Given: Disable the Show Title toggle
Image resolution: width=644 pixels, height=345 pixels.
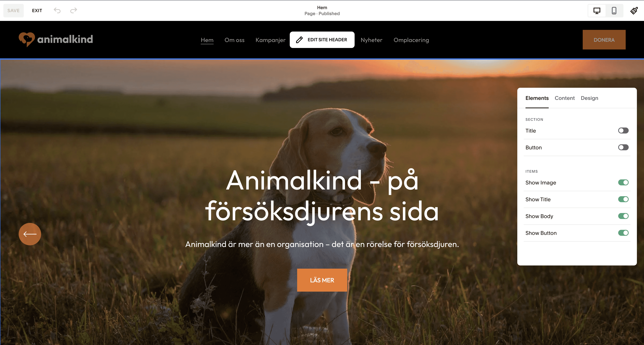Looking at the screenshot, I should pos(623,199).
